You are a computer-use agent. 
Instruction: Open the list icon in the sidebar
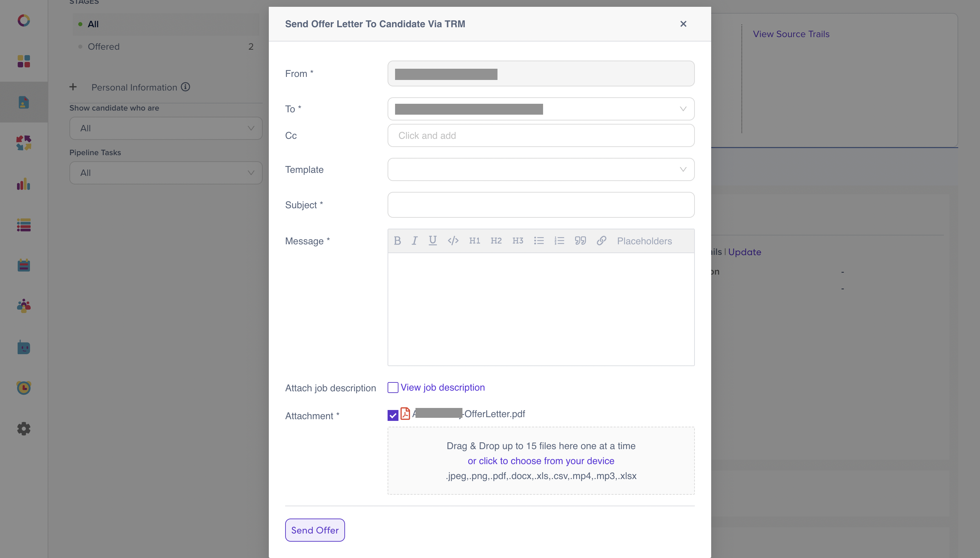point(24,225)
